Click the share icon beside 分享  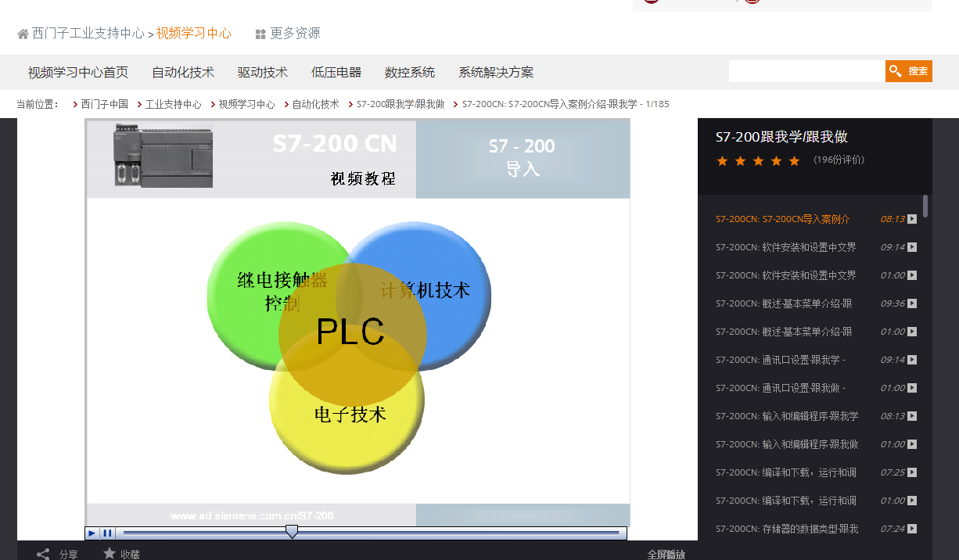[43, 555]
